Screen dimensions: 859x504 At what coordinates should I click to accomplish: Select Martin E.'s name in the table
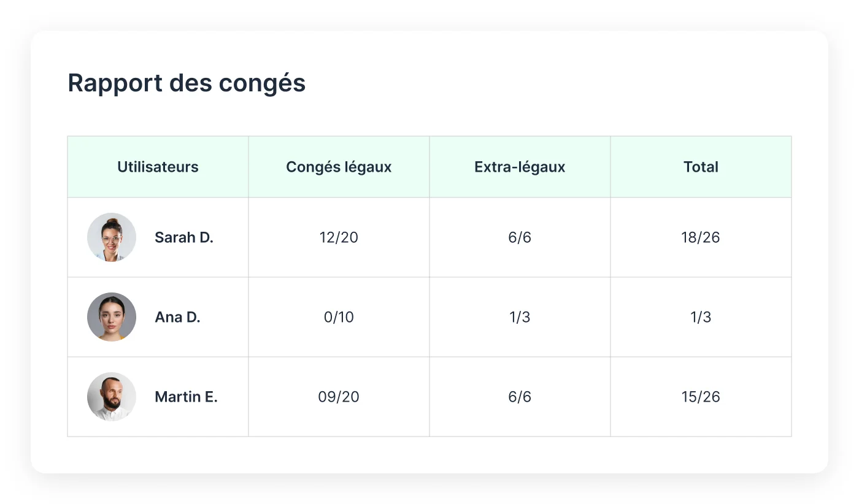pos(186,397)
